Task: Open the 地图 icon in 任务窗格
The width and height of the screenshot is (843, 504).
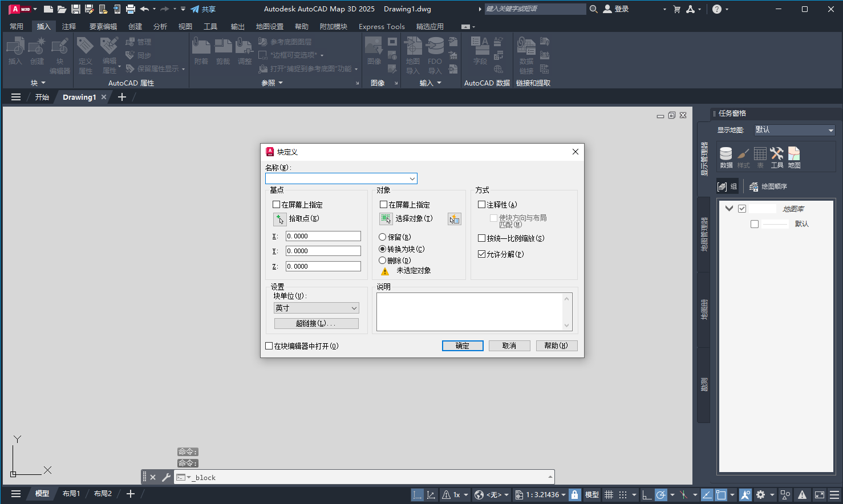Action: point(793,156)
